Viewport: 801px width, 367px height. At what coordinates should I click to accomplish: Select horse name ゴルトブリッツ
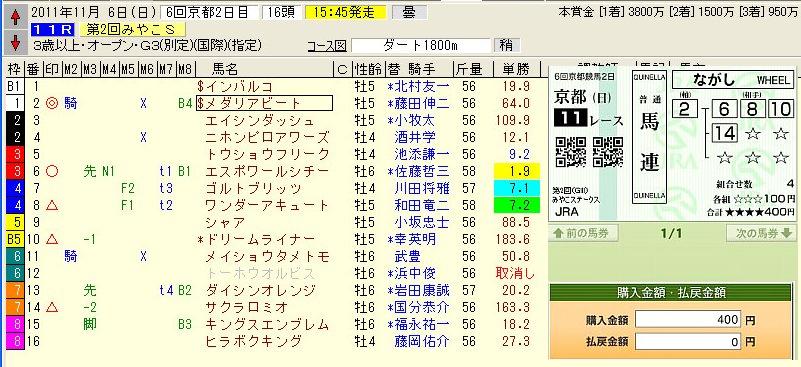[x=253, y=189]
